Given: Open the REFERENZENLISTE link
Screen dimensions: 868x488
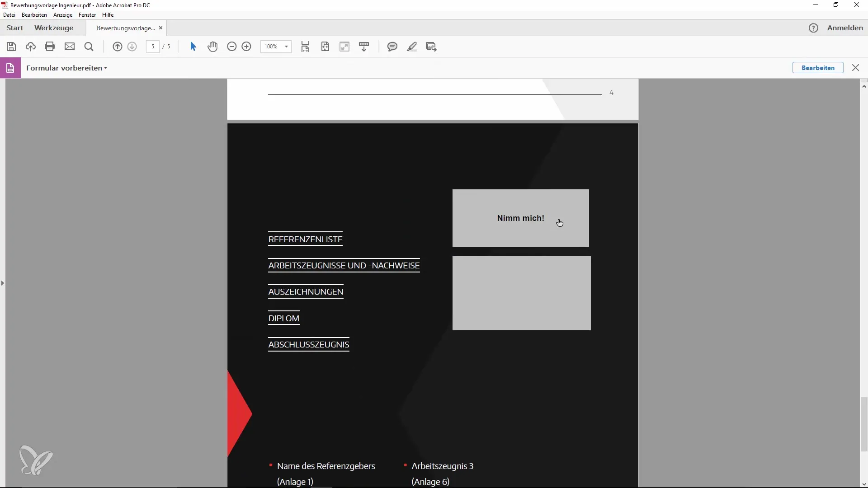Looking at the screenshot, I should pos(305,239).
